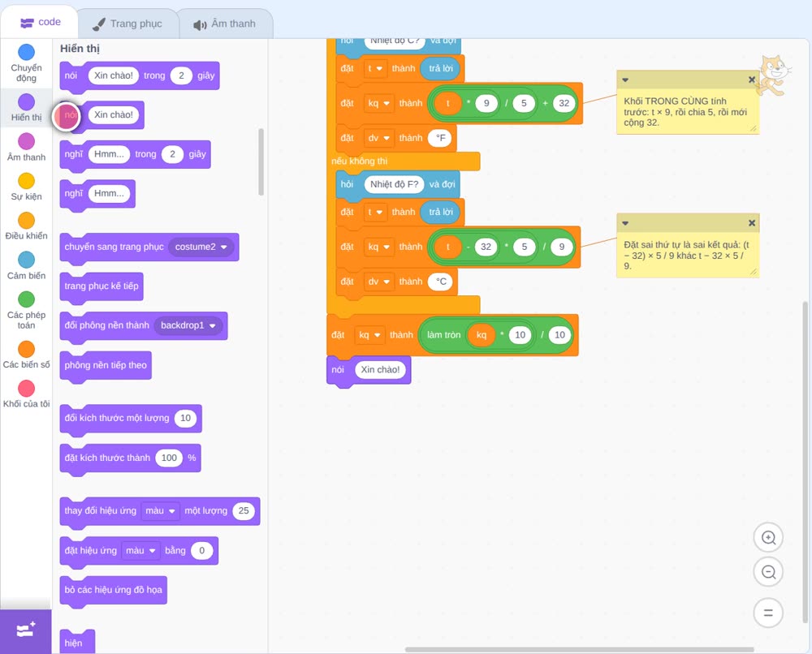Select the Khối của tôi category
The image size is (812, 654).
tap(26, 394)
